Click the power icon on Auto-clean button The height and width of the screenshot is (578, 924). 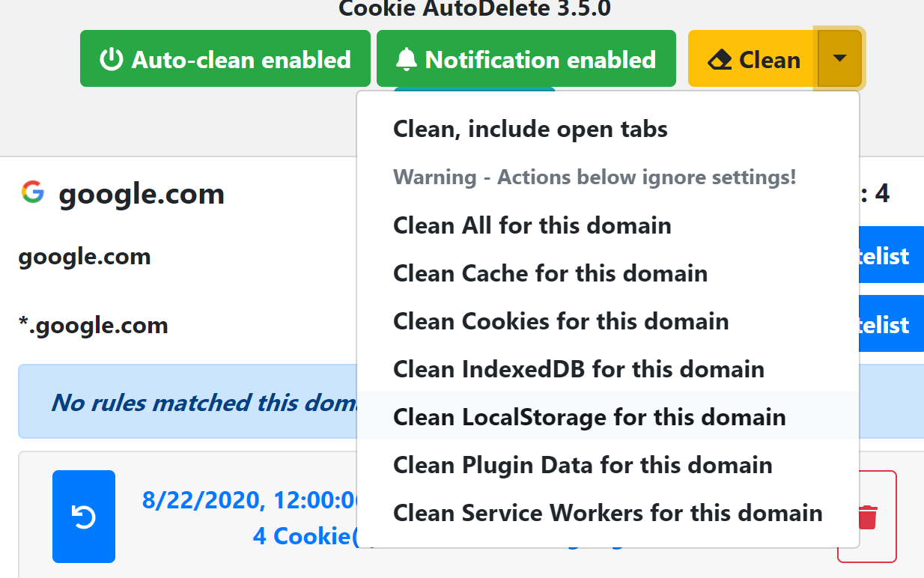(112, 59)
